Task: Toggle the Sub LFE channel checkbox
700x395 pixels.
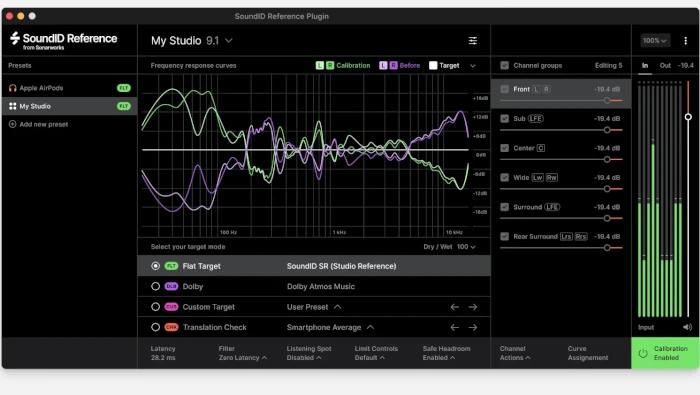Action: click(x=504, y=119)
